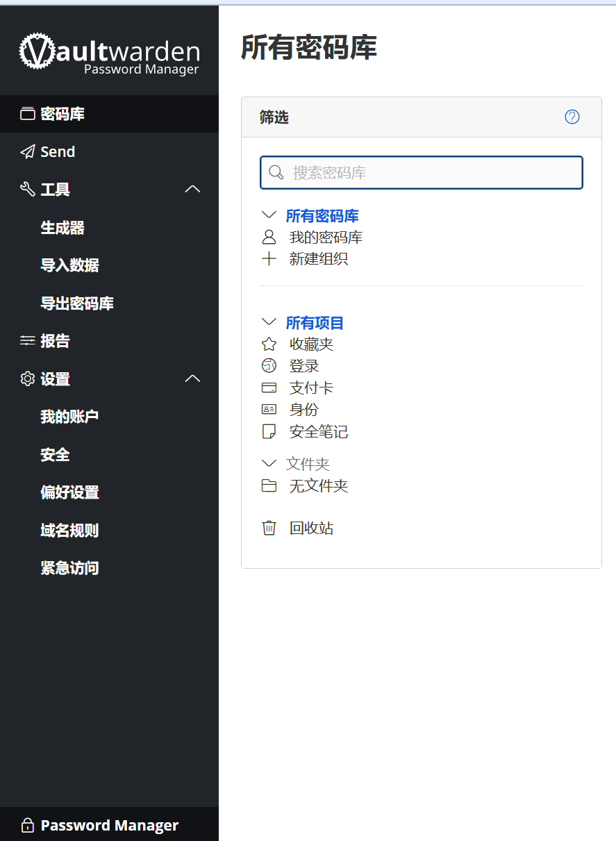Click the wrench icon beside 工具
Screen dimensions: 616x841
27,190
